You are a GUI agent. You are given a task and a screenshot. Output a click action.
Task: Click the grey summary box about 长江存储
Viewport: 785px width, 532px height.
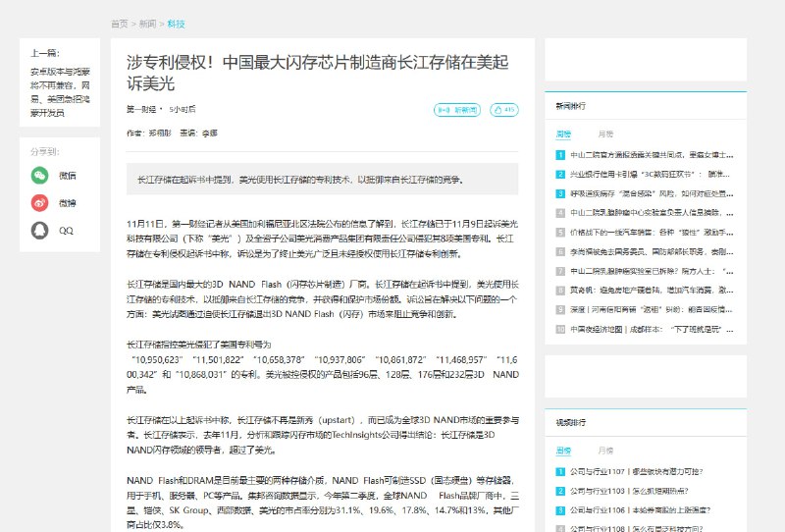(x=323, y=180)
